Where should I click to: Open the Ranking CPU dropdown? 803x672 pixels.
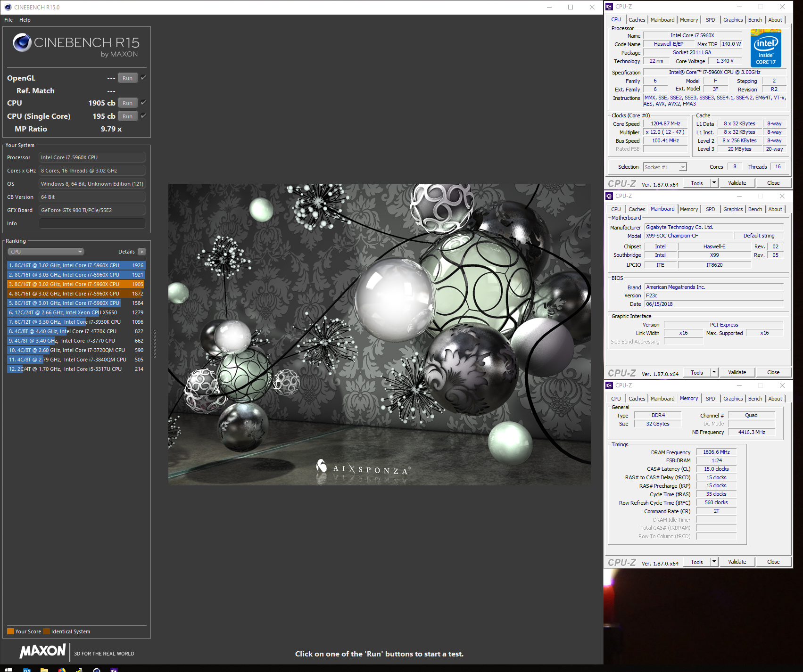point(46,252)
